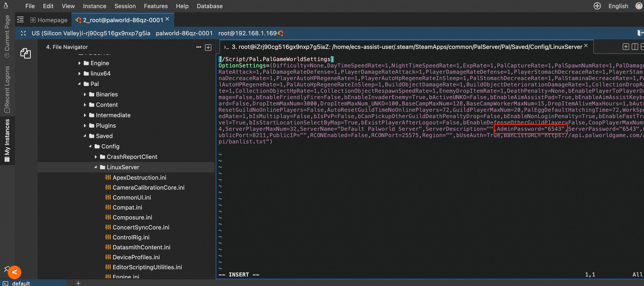The width and height of the screenshot is (644, 286).
Task: Collapse the Saved folder
Action: (x=85, y=136)
